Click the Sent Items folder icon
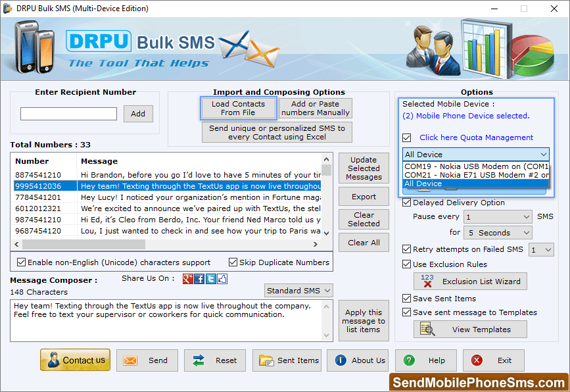The image size is (570, 392). [x=266, y=360]
